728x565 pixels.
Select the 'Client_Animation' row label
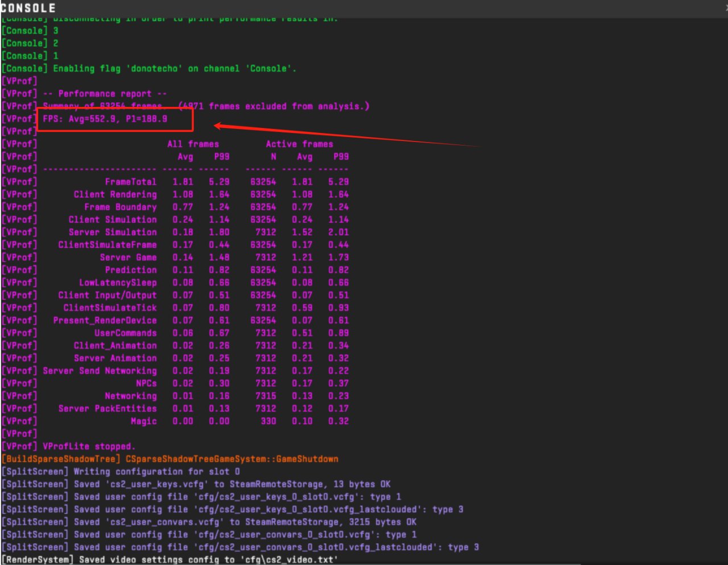115,346
